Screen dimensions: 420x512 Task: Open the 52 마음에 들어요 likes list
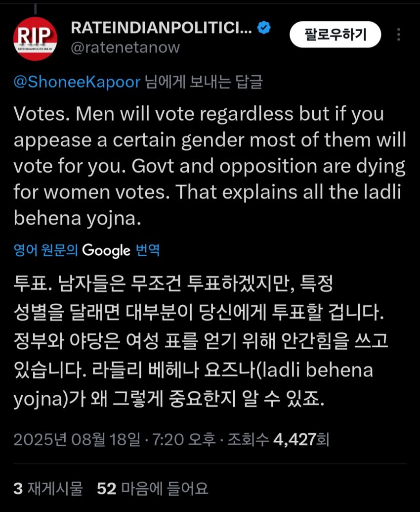point(152,489)
